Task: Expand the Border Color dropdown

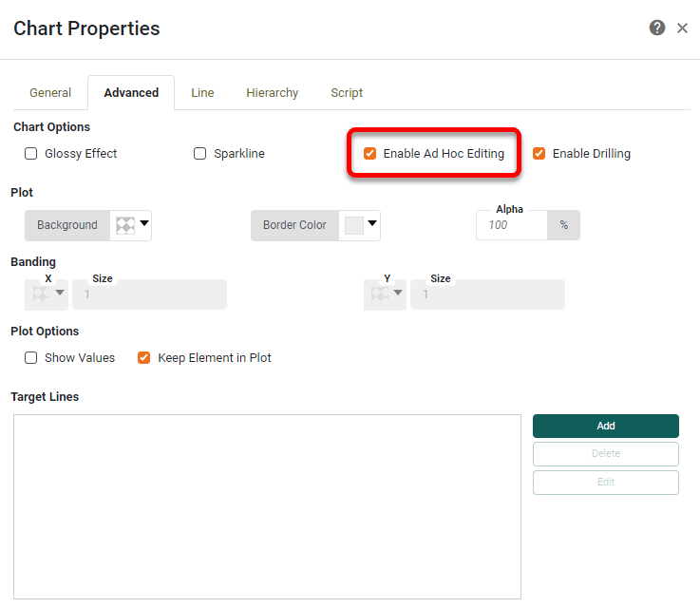Action: (372, 225)
